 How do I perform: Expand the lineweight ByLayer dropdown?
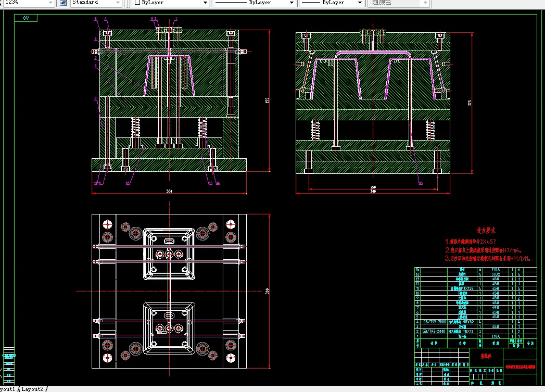(360, 3)
